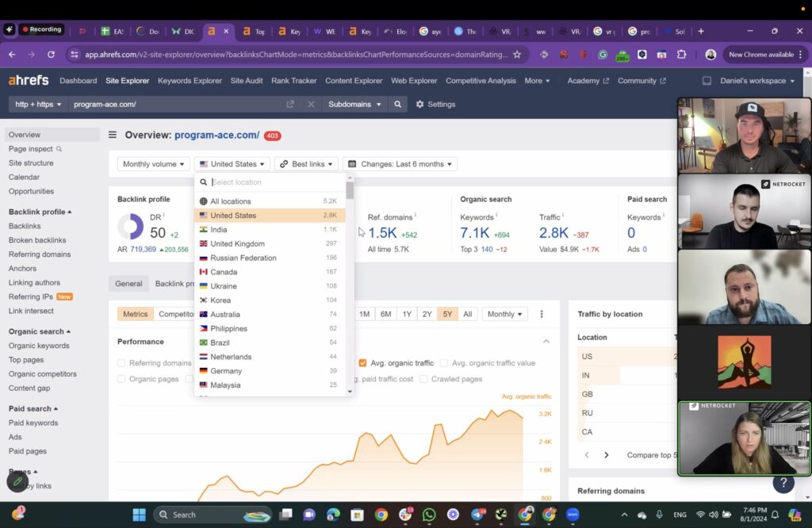Select the 5Y time range button
Image resolution: width=812 pixels, height=528 pixels.
(447, 314)
